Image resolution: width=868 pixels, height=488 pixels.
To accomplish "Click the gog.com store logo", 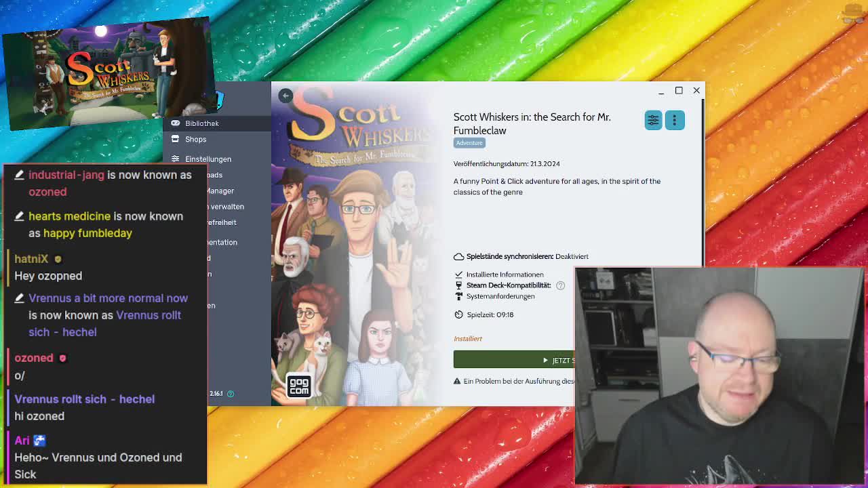I will point(299,386).
